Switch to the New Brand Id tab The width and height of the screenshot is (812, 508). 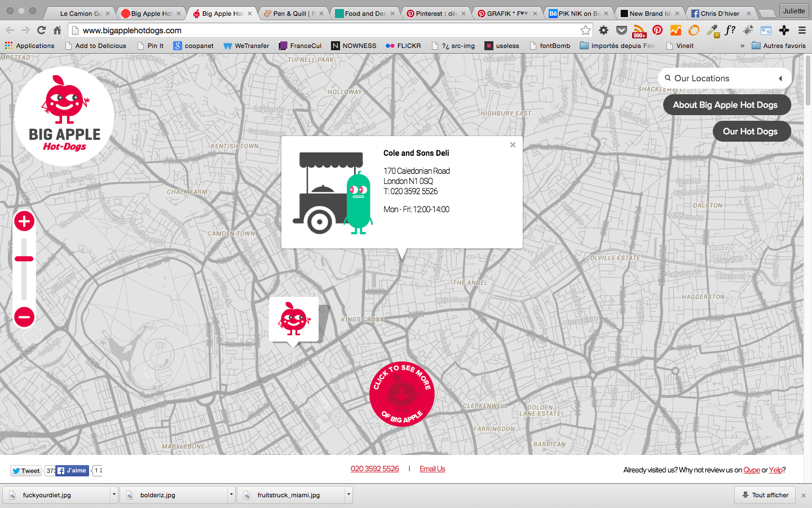(648, 14)
